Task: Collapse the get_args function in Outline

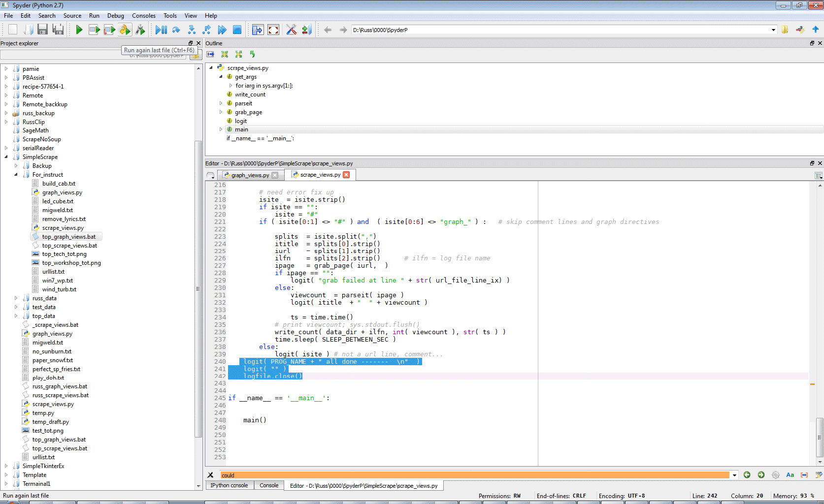Action: pyautogui.click(x=220, y=77)
